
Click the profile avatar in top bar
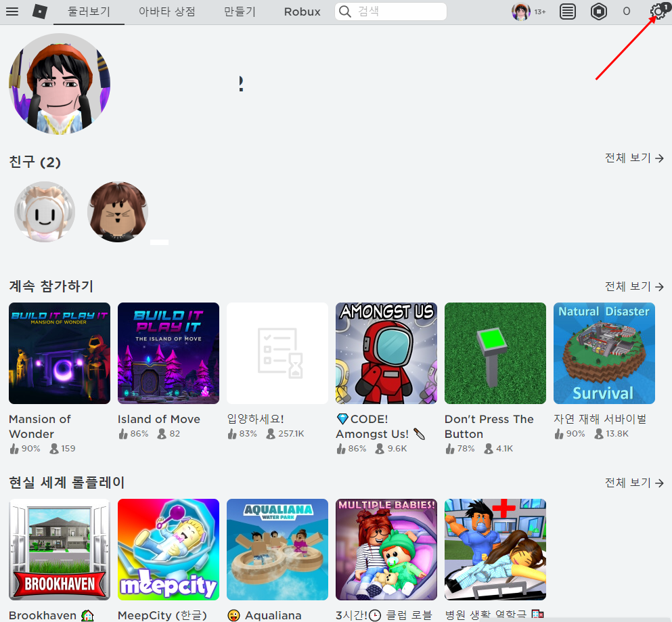pyautogui.click(x=520, y=12)
